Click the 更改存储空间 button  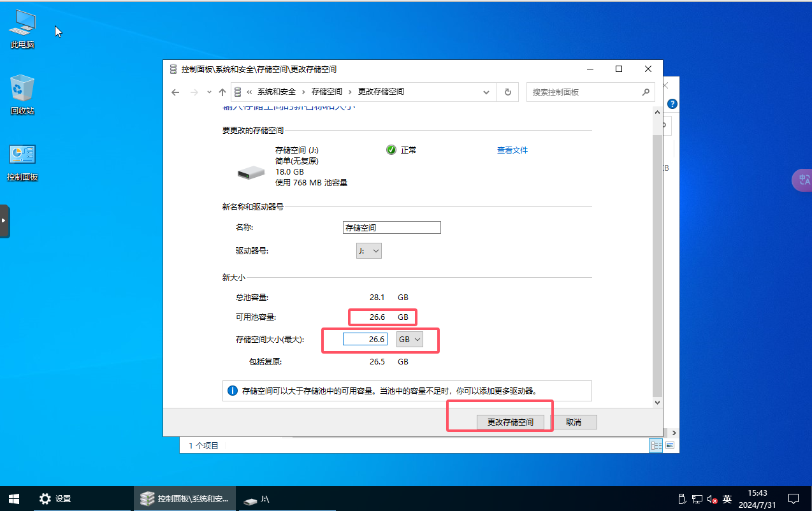[x=510, y=422]
